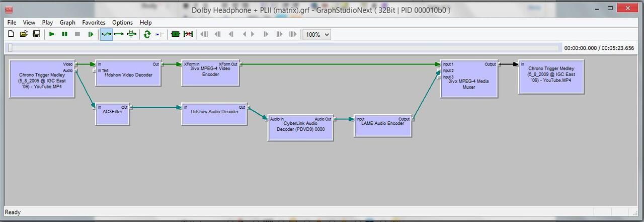Viewport: 644px width, 222px height.
Task: Click the first grey seek-backward icon with triple bars
Action: (x=204, y=34)
